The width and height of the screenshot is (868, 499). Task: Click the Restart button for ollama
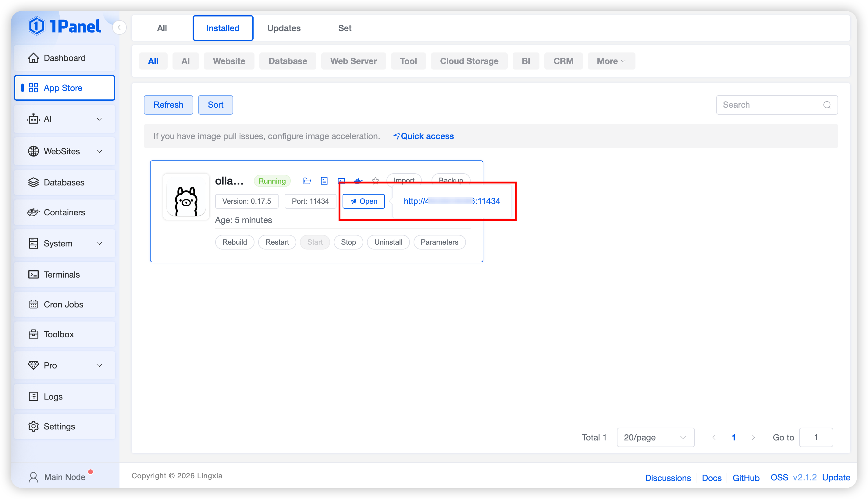point(277,242)
